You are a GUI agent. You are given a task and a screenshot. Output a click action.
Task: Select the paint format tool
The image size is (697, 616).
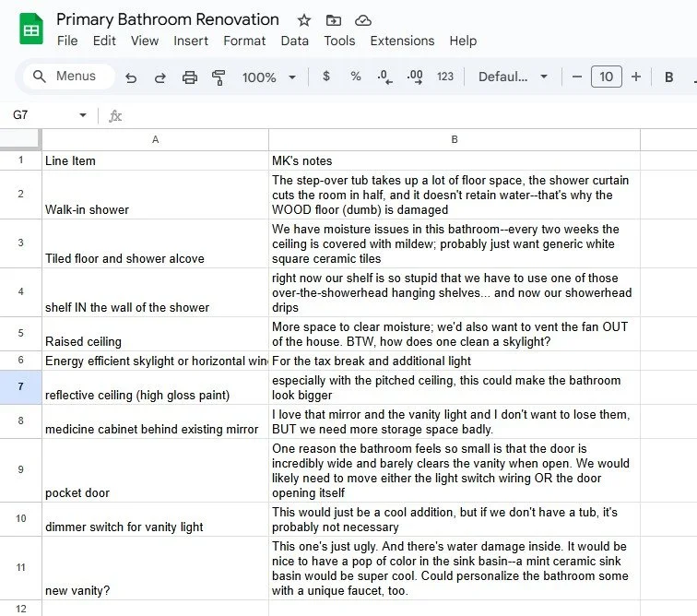pos(219,77)
